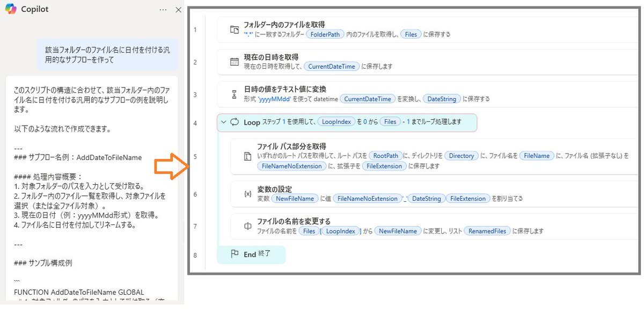Viewport: 644px width, 320px height.
Task: Select the FolderPath variable in step 1
Action: [x=325, y=34]
